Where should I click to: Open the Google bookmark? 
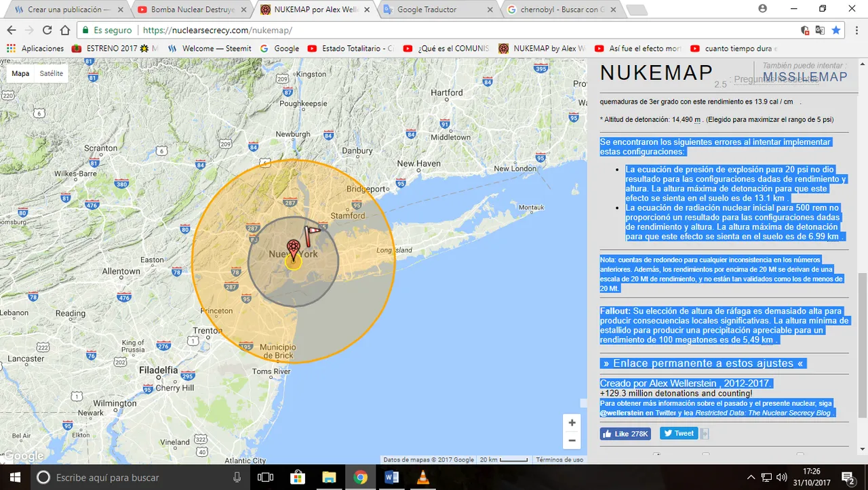tap(279, 48)
